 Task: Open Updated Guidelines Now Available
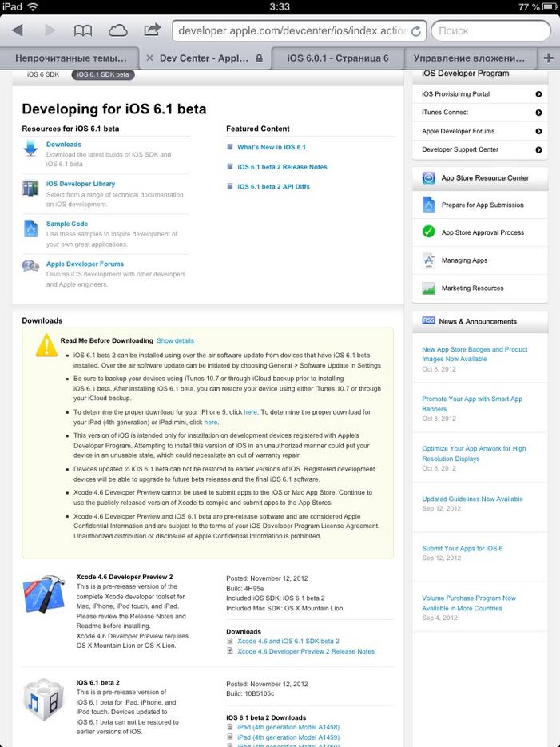(472, 499)
